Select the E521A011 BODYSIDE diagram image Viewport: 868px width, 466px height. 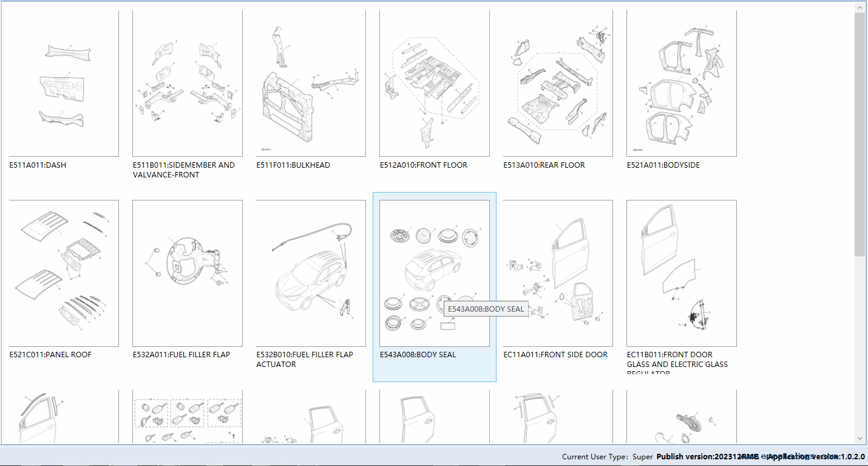coord(681,83)
